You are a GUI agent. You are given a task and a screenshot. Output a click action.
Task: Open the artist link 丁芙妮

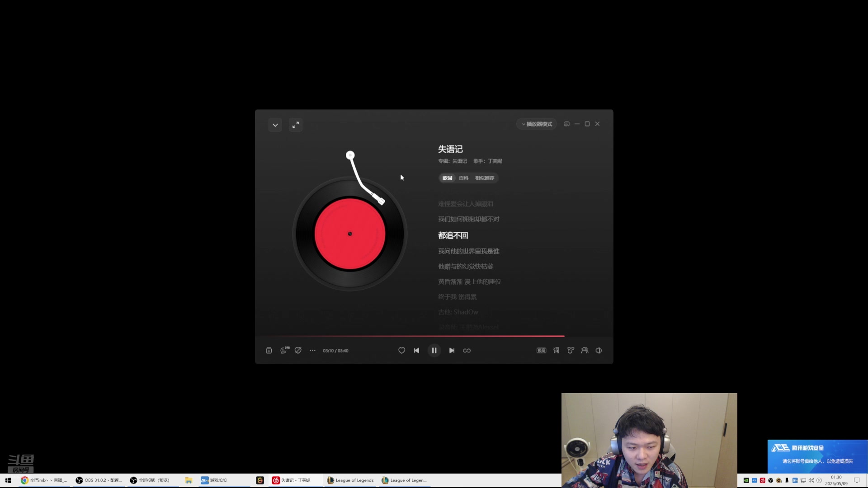(495, 161)
